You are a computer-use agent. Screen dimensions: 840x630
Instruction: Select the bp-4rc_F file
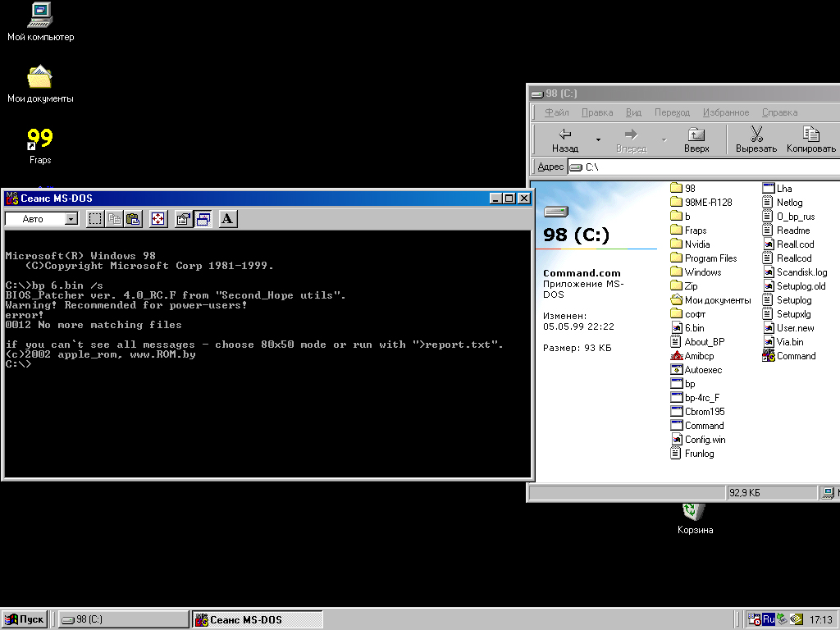click(696, 398)
